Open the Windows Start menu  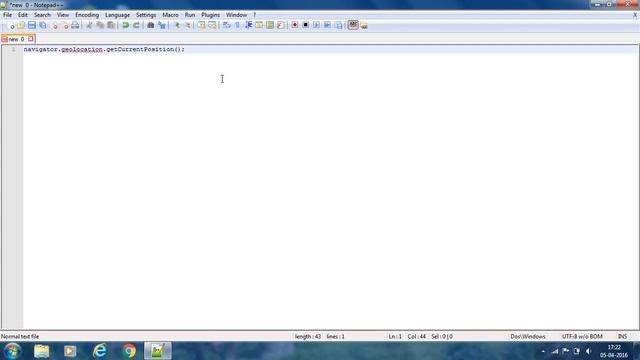pyautogui.click(x=12, y=351)
